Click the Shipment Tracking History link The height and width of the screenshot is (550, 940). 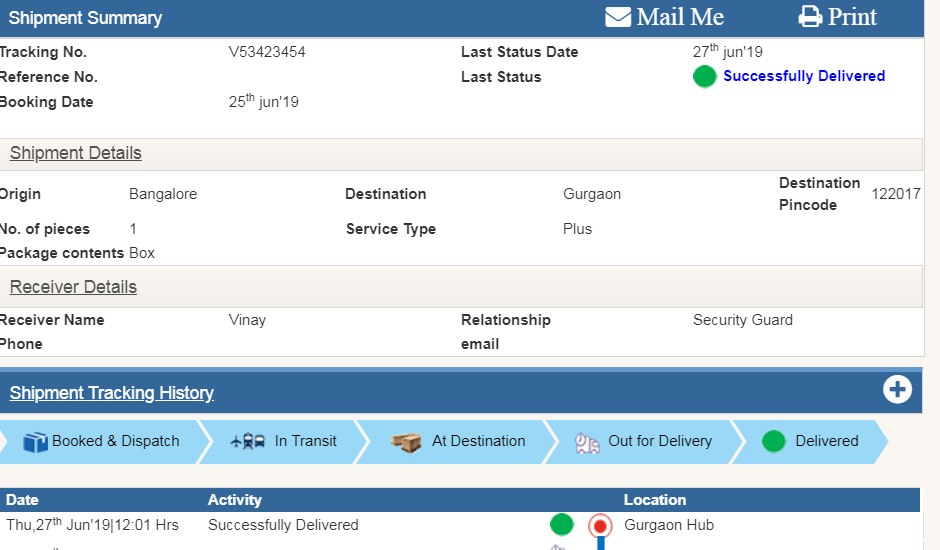112,393
